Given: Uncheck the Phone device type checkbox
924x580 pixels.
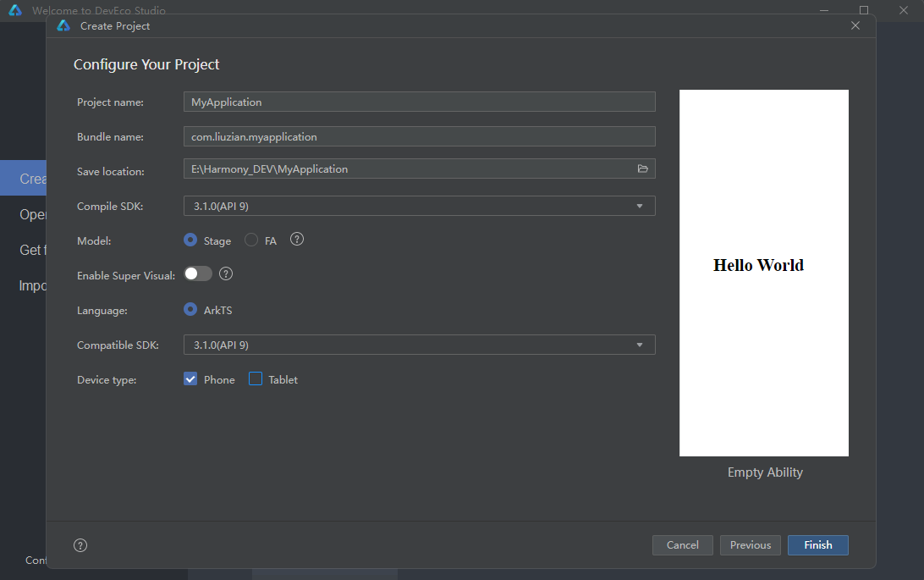Looking at the screenshot, I should [x=190, y=379].
